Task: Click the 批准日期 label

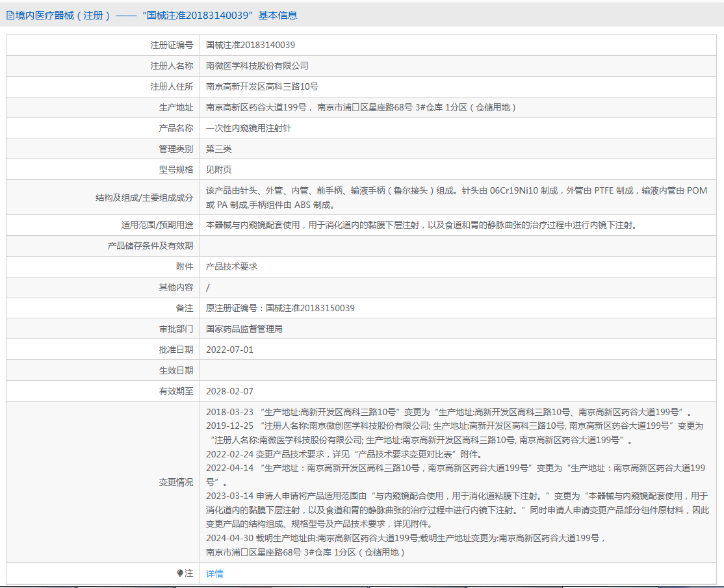Action: [x=176, y=350]
